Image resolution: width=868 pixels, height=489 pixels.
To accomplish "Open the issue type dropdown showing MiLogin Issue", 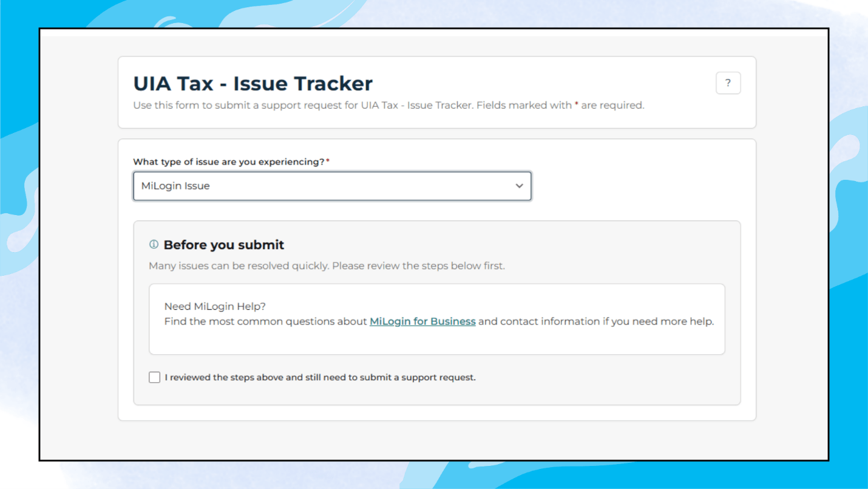I will coord(332,186).
